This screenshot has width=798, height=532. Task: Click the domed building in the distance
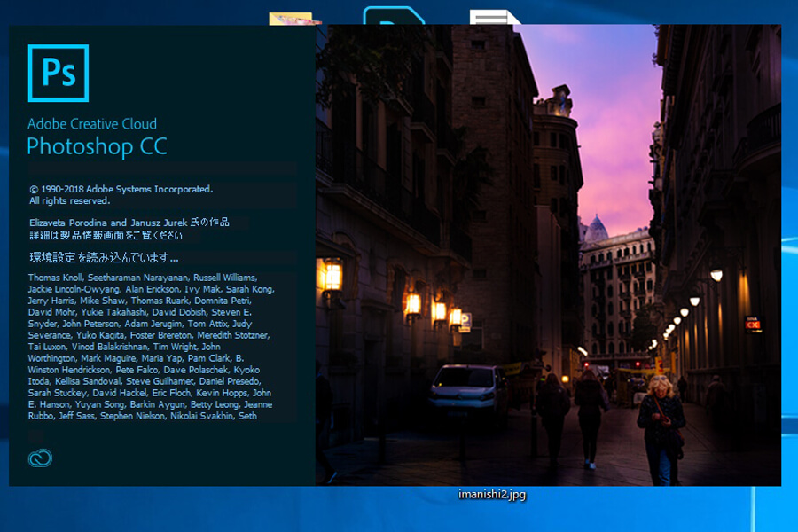coord(597,226)
